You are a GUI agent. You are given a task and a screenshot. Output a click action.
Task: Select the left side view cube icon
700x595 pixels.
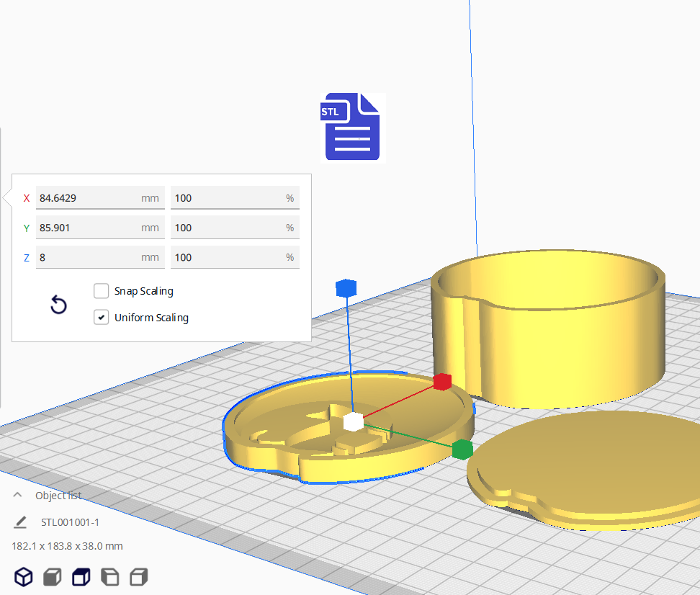coord(109,576)
